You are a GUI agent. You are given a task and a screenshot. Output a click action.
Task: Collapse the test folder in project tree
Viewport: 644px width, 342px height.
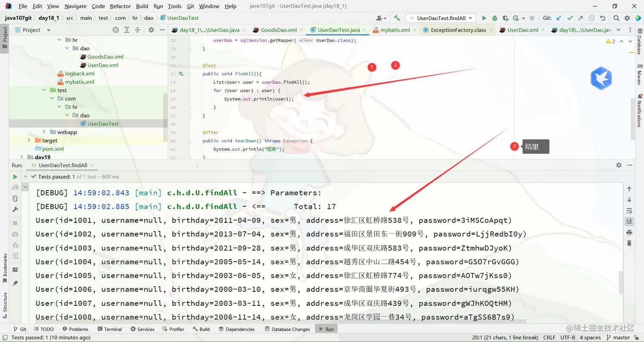pos(44,90)
